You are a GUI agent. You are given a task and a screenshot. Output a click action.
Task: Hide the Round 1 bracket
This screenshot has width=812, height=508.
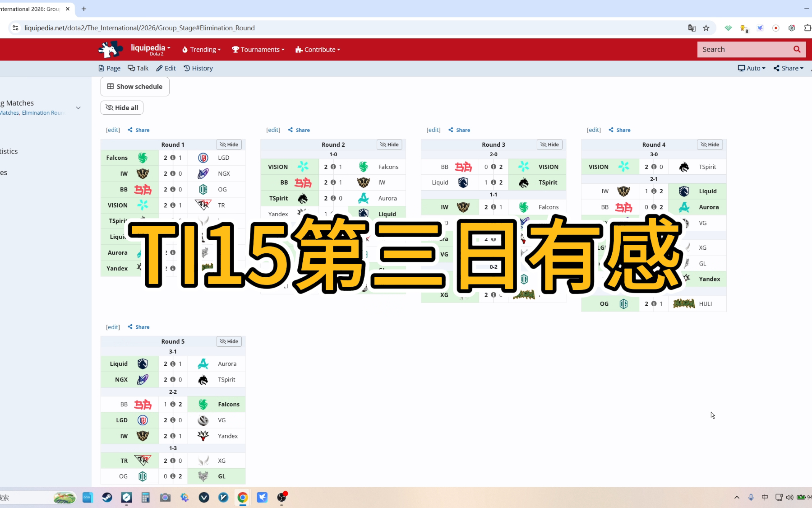pos(229,144)
